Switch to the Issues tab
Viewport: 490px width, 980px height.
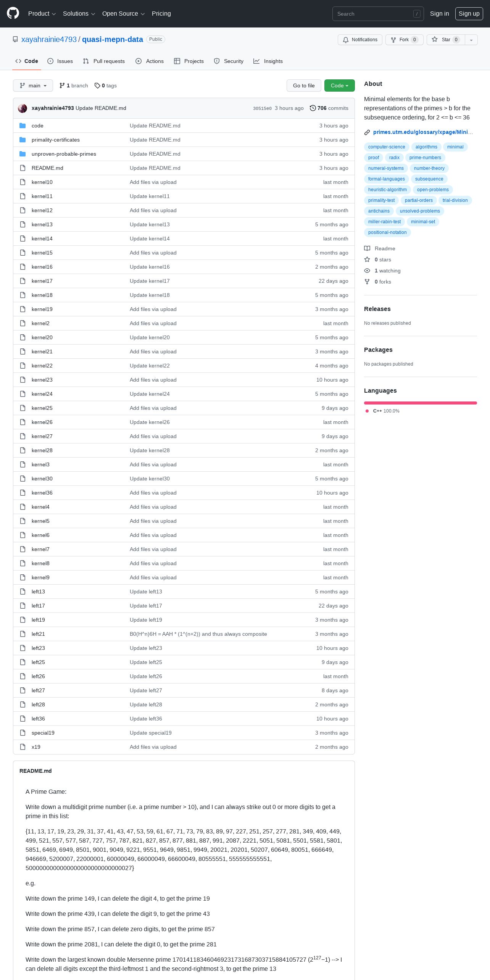click(60, 61)
